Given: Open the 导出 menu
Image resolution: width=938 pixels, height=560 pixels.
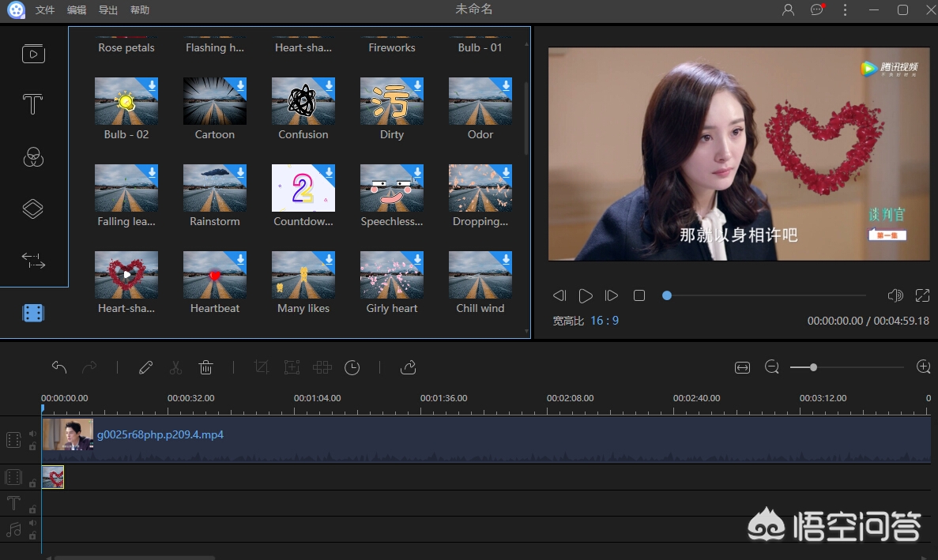Looking at the screenshot, I should [108, 10].
